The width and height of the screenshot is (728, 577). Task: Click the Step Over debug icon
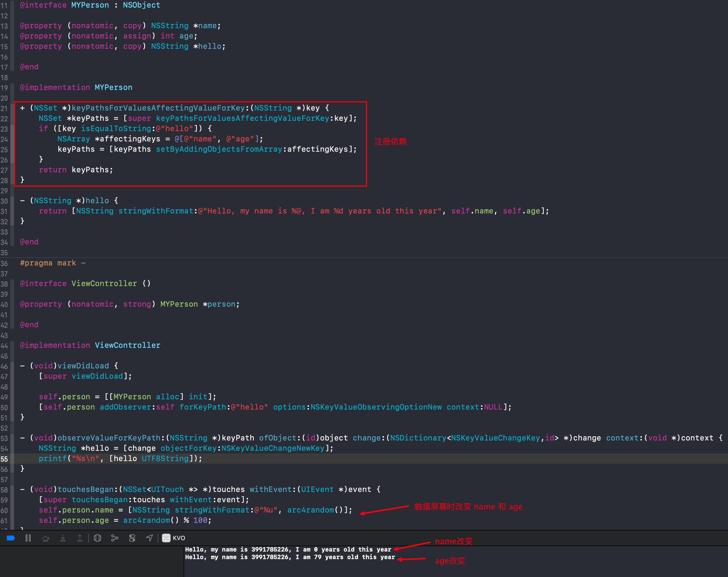(45, 538)
